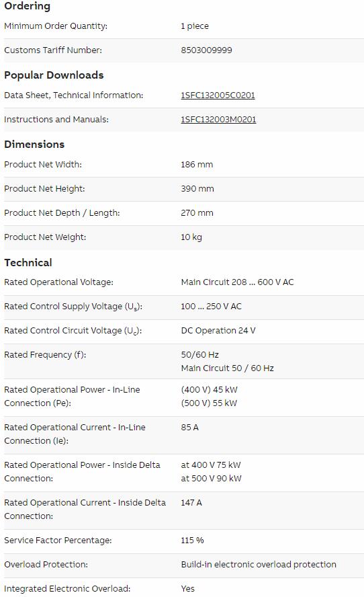The height and width of the screenshot is (597, 364).
Task: Click the 270 mm depth value
Action: click(x=197, y=213)
